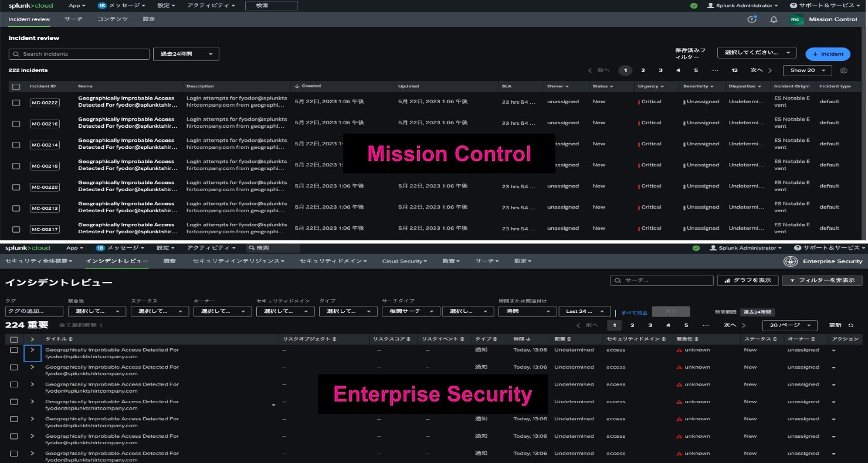The width and height of the screenshot is (868, 463).
Task: Open the 20/ページ page size dropdown
Action: (789, 325)
